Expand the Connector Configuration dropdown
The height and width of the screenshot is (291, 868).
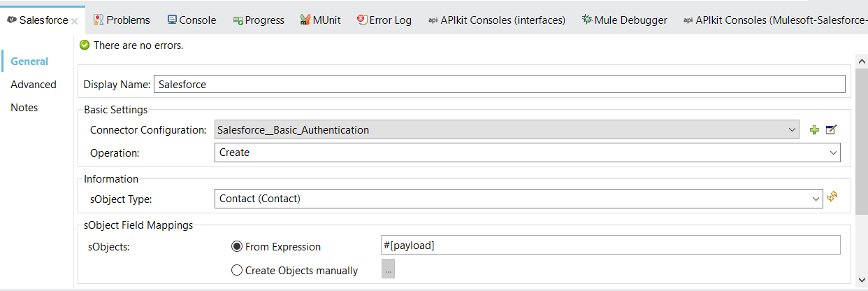click(x=792, y=130)
